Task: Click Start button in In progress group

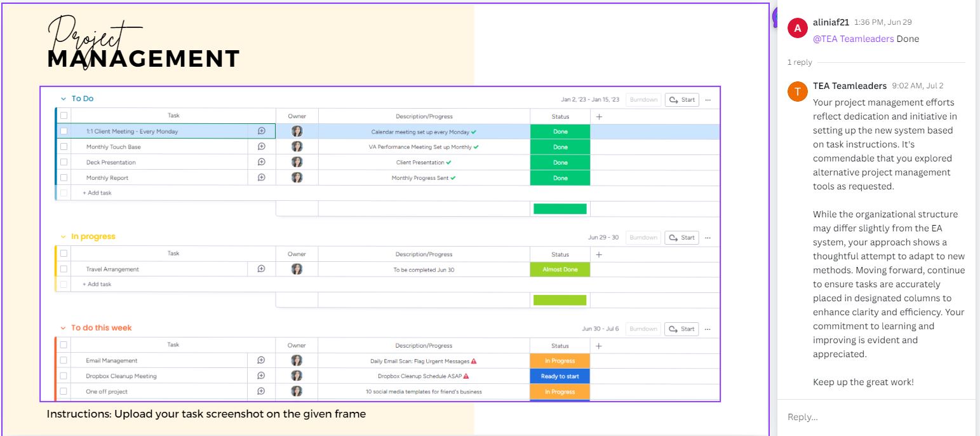Action: [682, 238]
